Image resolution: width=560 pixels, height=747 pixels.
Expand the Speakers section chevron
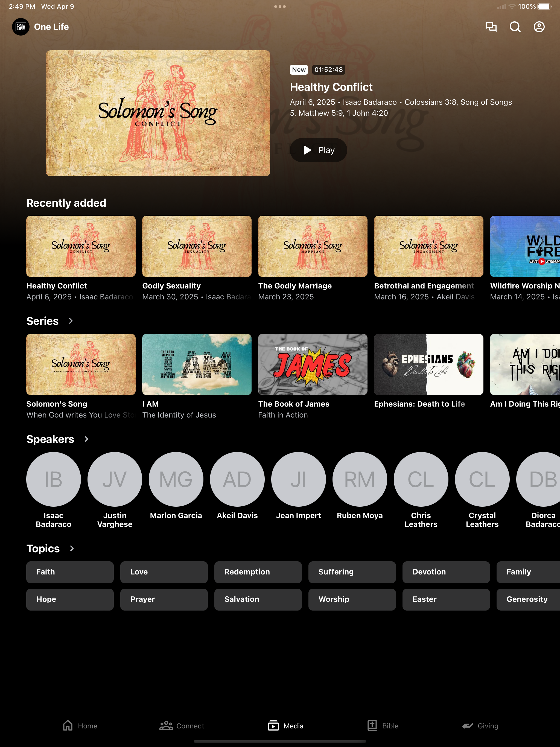click(x=86, y=439)
